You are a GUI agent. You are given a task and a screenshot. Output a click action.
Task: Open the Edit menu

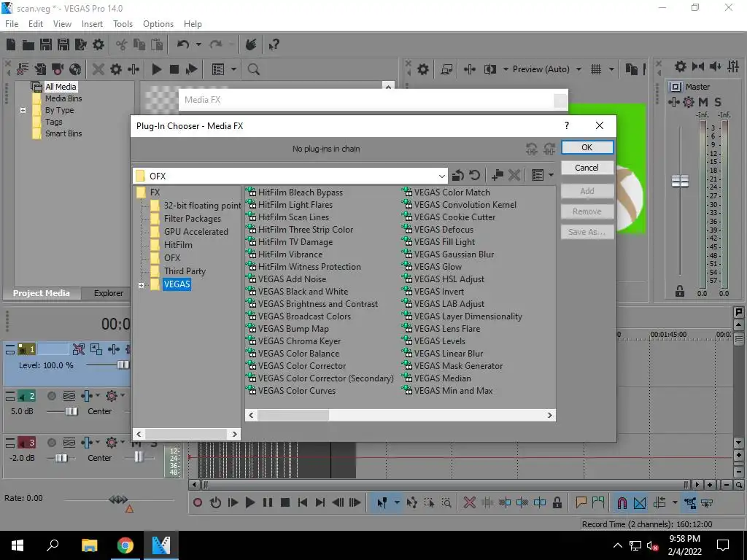(x=36, y=24)
